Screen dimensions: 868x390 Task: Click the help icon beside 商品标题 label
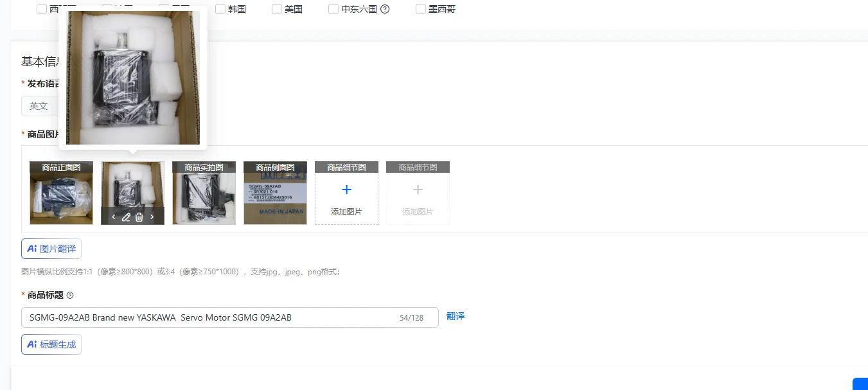tap(70, 296)
